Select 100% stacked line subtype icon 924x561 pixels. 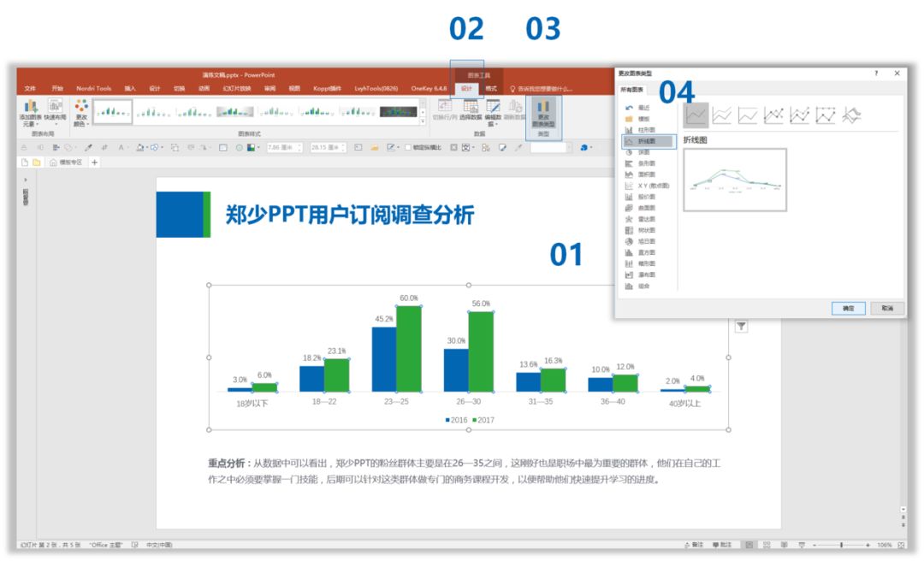click(747, 115)
